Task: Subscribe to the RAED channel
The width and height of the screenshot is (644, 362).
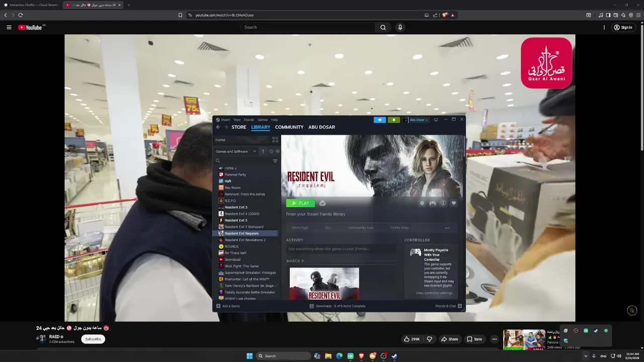Action: 93,339
